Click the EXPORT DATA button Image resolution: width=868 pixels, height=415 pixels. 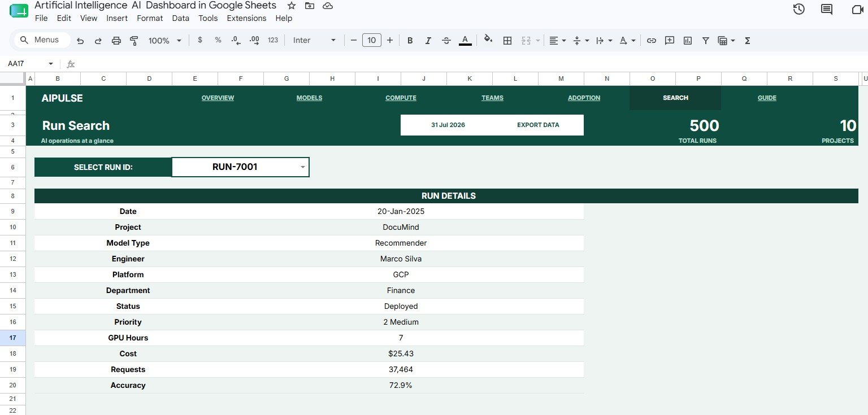tap(538, 125)
